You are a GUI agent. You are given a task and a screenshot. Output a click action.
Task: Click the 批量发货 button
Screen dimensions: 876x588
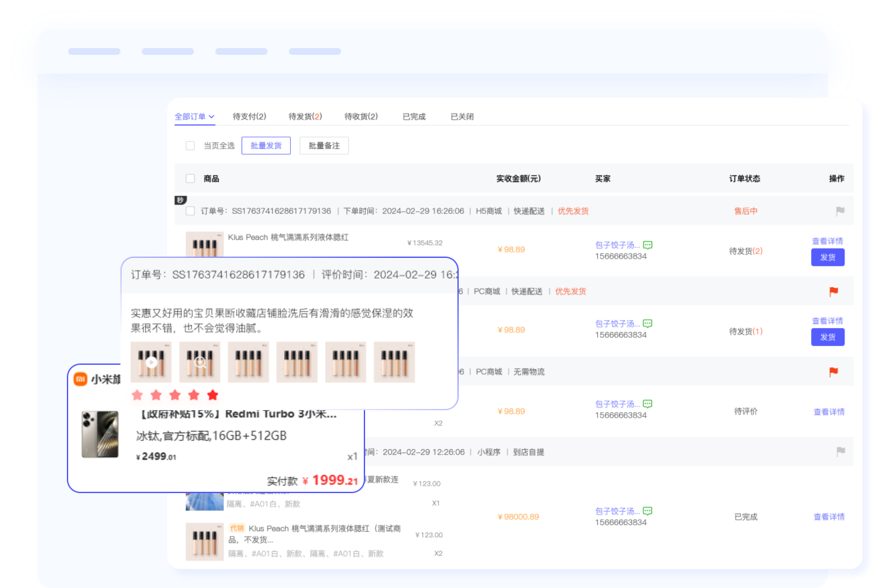(x=265, y=146)
